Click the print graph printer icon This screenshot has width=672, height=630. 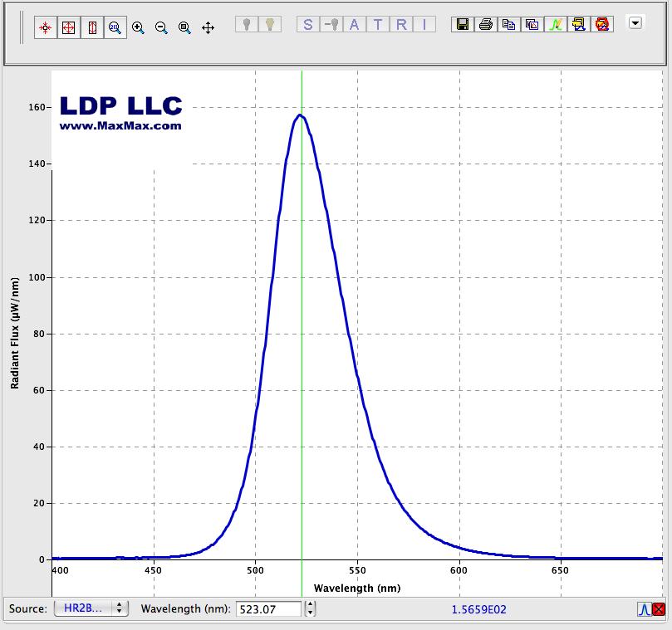click(486, 24)
